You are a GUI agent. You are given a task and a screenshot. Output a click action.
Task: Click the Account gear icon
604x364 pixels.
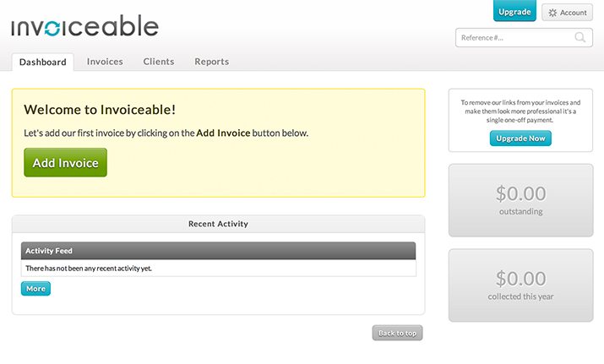coord(552,13)
